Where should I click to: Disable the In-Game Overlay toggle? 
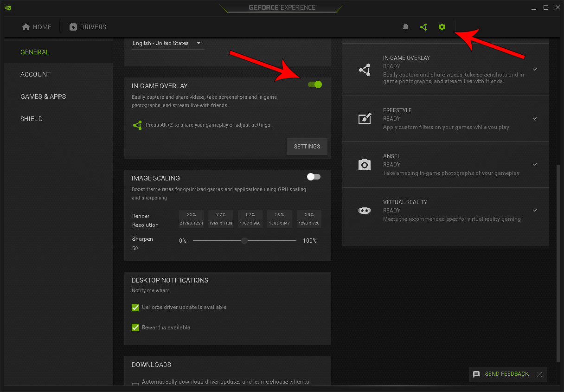click(x=314, y=84)
